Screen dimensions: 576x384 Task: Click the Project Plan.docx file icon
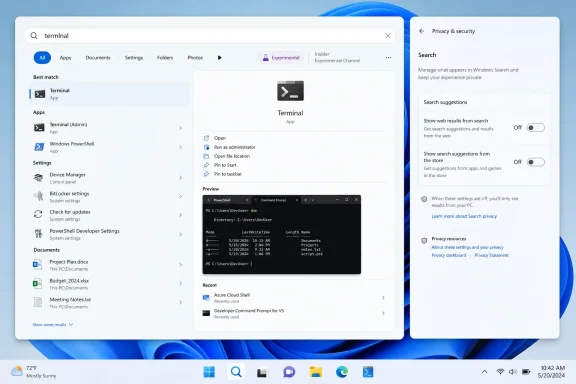(37, 265)
